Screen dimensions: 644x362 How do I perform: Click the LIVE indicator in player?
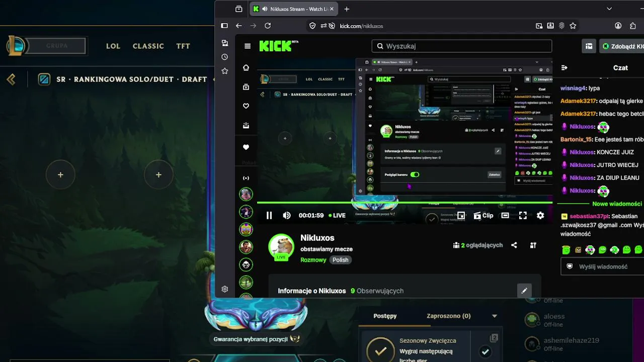337,215
